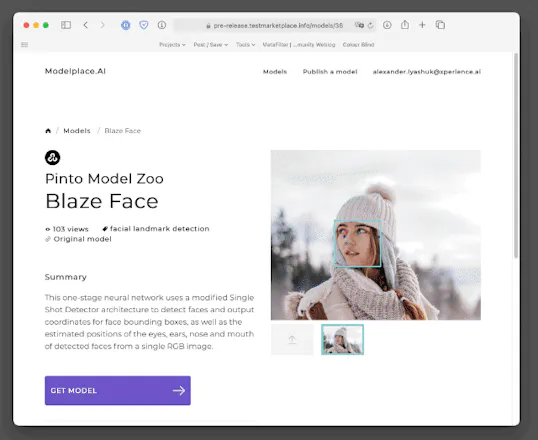The height and width of the screenshot is (440, 538).
Task: Go back with the left chevron
Action: point(86,25)
